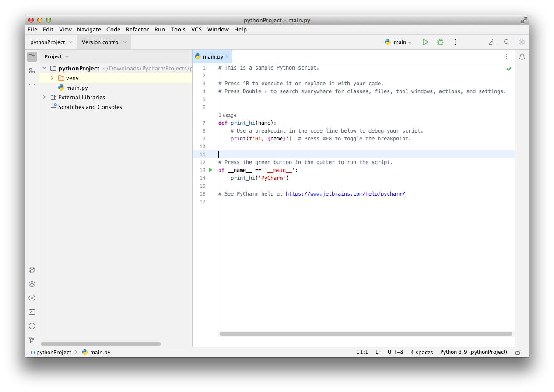Open Problems tool window
The image size is (554, 392).
click(32, 326)
